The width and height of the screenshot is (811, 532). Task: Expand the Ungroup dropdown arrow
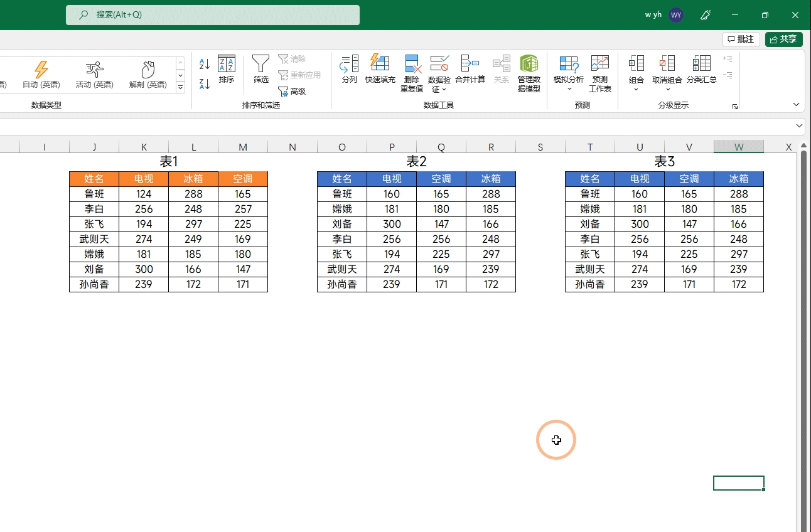click(x=667, y=89)
